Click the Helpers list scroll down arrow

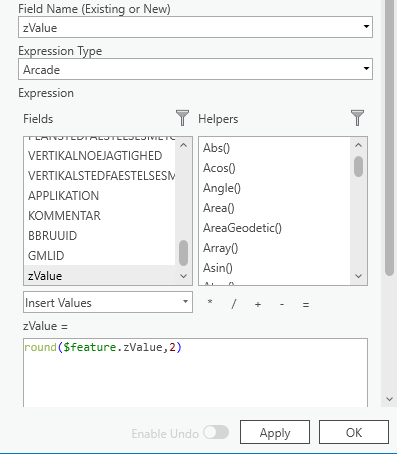point(358,276)
